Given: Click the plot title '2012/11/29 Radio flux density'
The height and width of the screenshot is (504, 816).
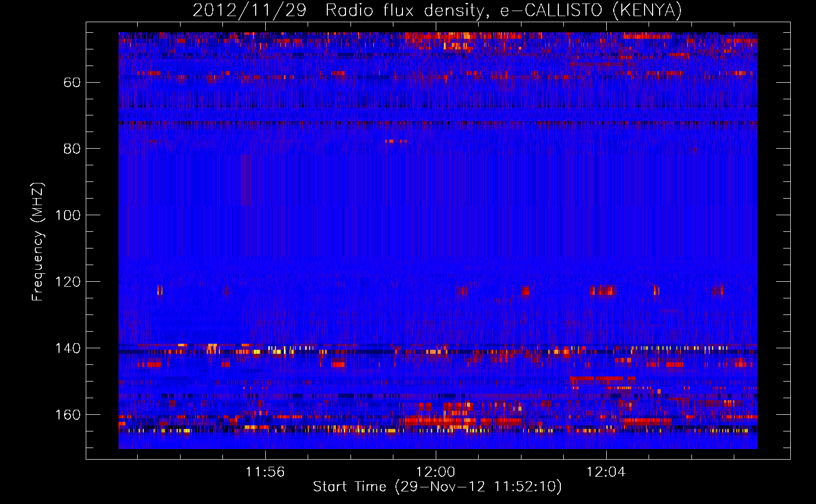Looking at the screenshot, I should (437, 10).
